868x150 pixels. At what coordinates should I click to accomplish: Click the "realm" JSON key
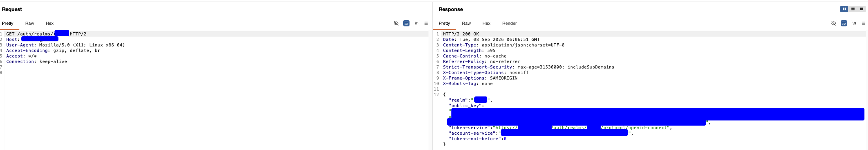point(458,100)
